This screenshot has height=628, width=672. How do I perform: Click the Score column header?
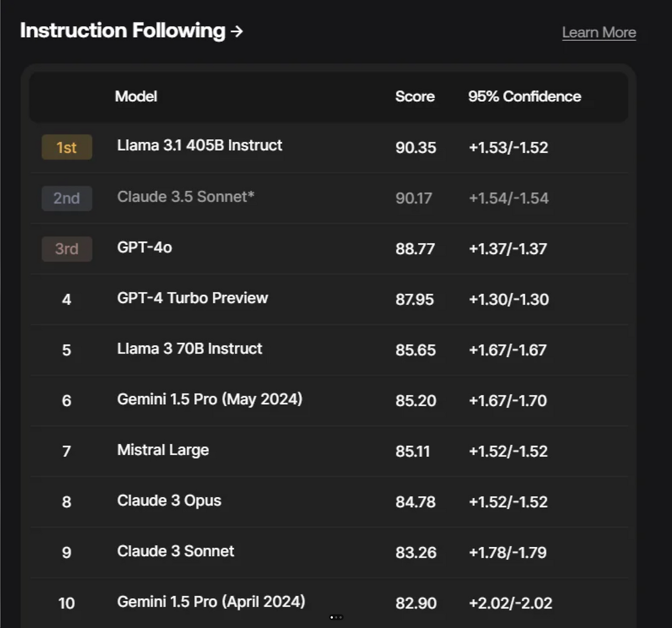pyautogui.click(x=415, y=97)
